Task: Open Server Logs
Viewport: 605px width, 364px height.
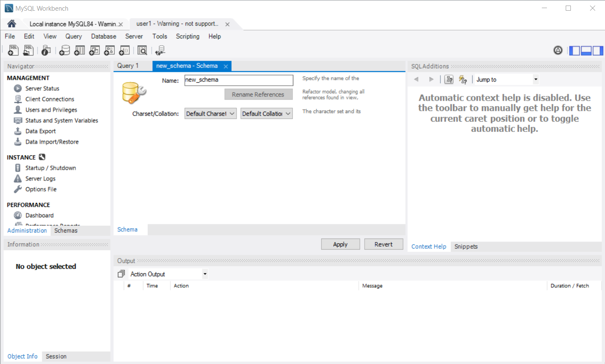Action: [x=41, y=178]
